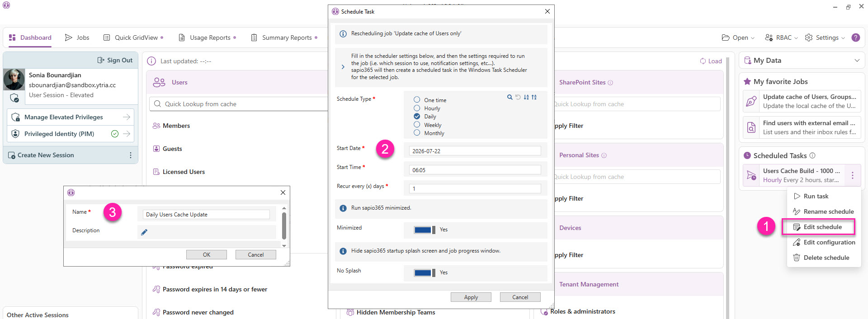Screen dimensions: 868x319
Task: Choose Edit schedule from the context menu
Action: 819,227
